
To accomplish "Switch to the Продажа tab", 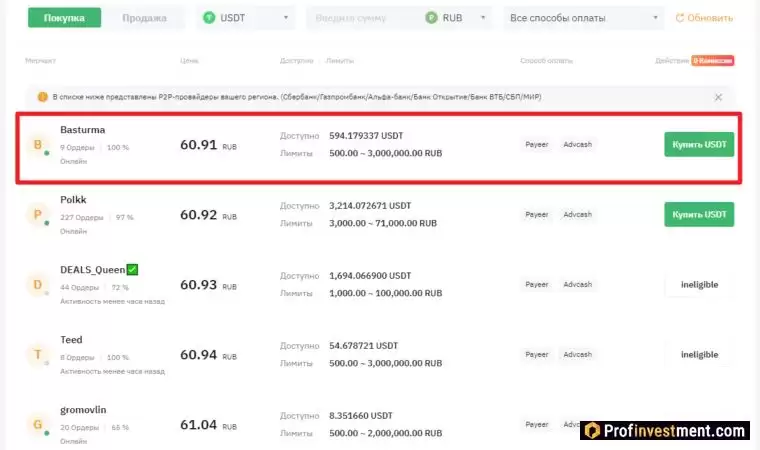I will click(x=145, y=18).
